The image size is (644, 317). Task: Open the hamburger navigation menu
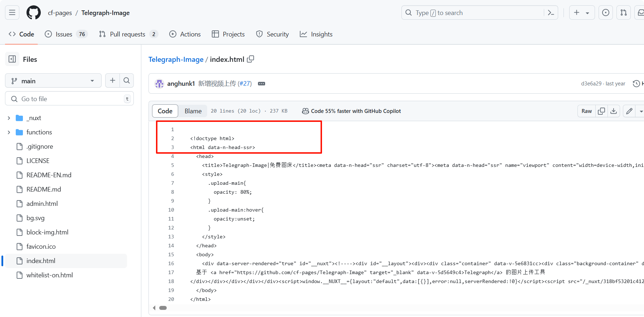pos(12,13)
